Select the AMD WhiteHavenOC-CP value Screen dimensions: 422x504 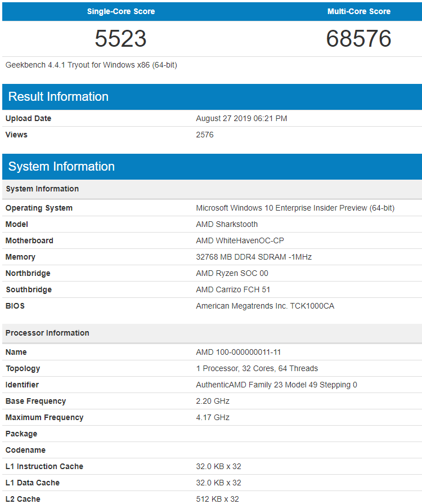[x=240, y=241]
